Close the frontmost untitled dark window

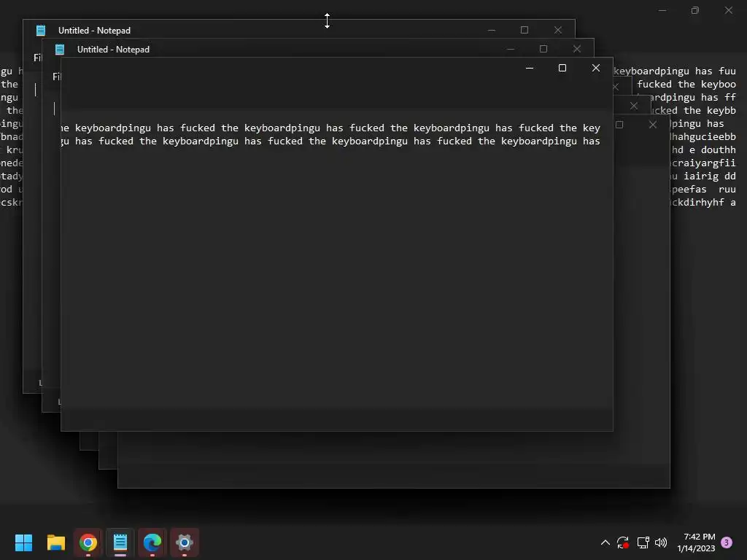coord(595,68)
